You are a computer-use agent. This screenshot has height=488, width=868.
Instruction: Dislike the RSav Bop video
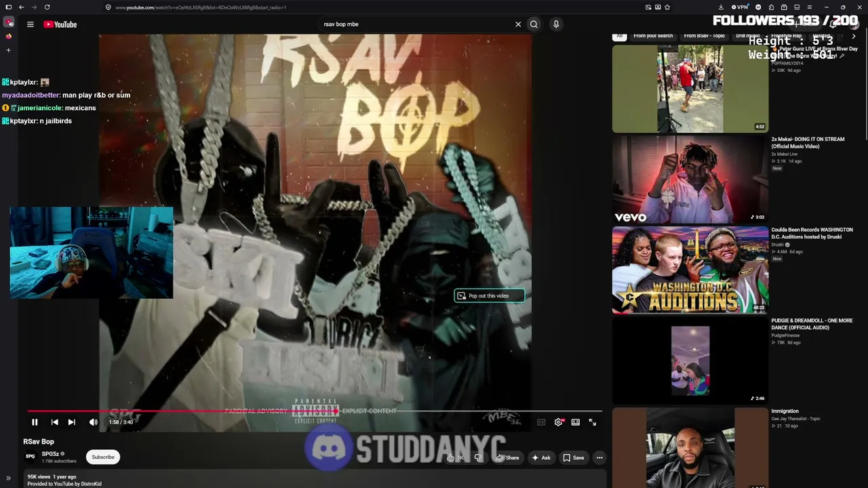478,457
